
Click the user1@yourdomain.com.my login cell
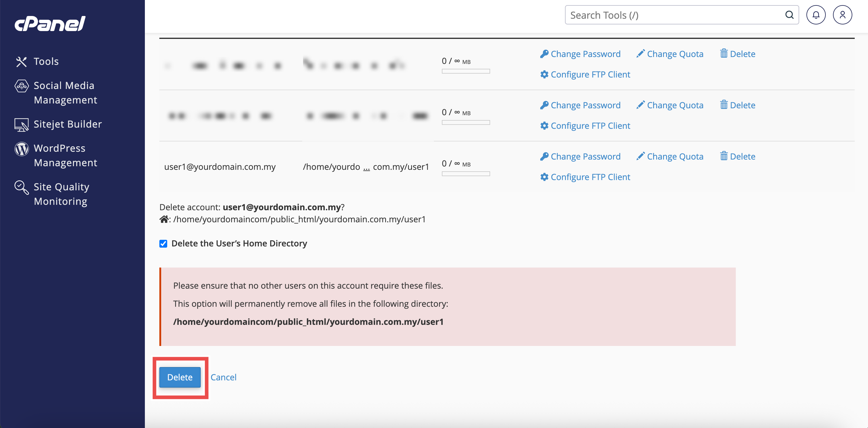[x=220, y=167]
